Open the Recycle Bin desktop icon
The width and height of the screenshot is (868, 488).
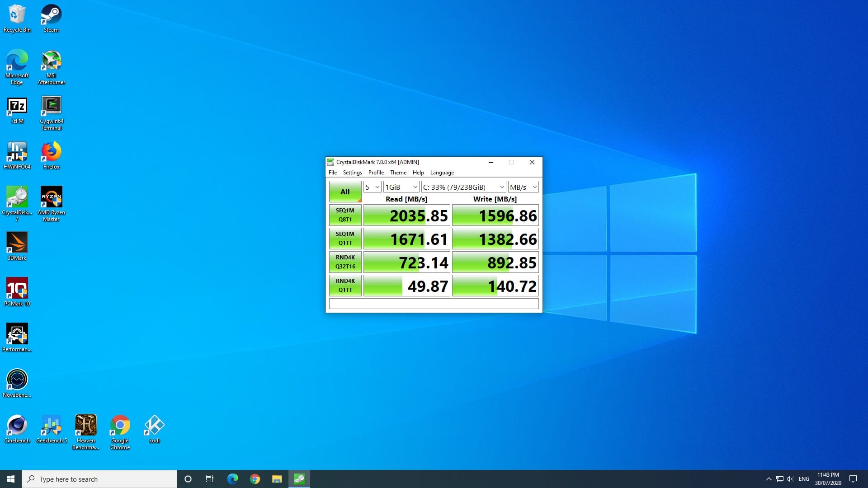pos(17,19)
